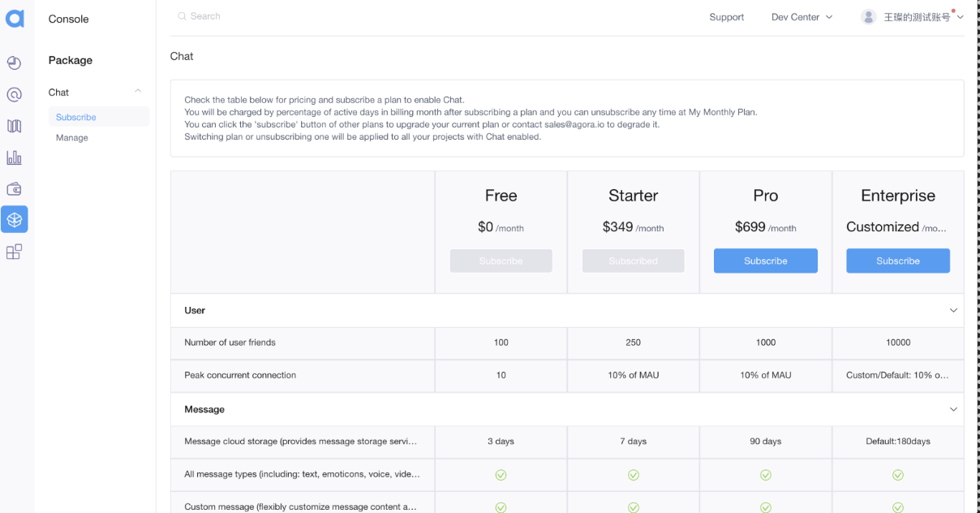The width and height of the screenshot is (980, 513).
Task: Open the bar chart usage icon
Action: click(x=14, y=157)
